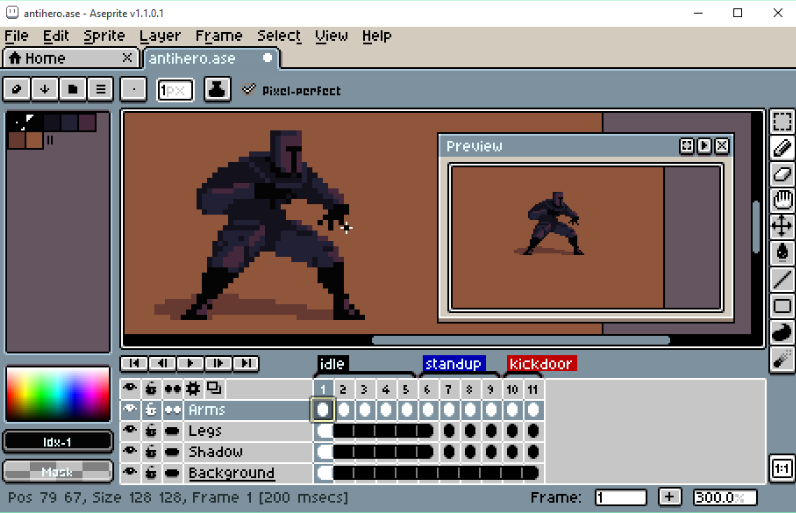Viewport: 796px width, 513px height.
Task: Open timeline settings gear icon
Action: 193,389
